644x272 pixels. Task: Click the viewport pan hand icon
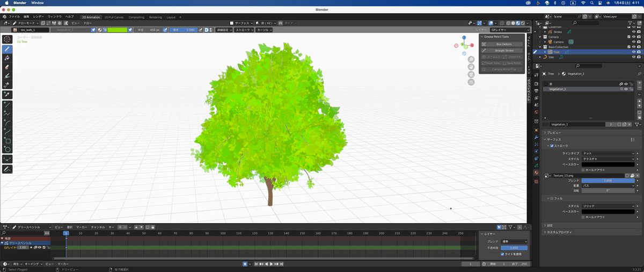click(x=471, y=67)
